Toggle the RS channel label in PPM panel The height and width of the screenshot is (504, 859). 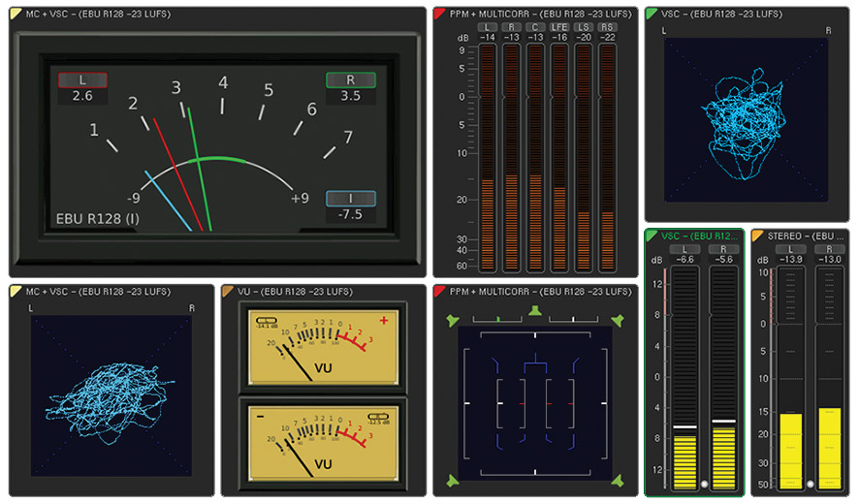[x=607, y=27]
